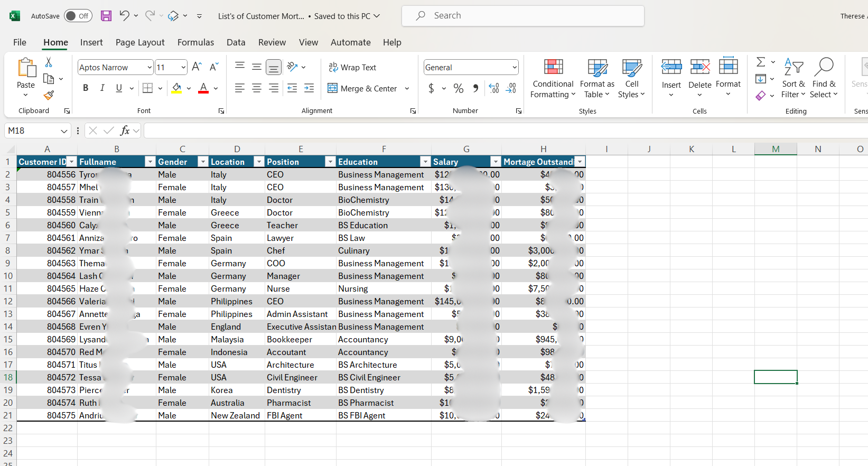Toggle Underline formatting

tap(119, 88)
